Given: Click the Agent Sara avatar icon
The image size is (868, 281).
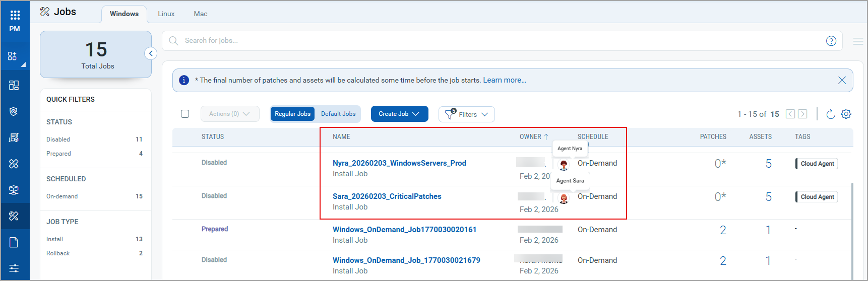Looking at the screenshot, I should (564, 199).
